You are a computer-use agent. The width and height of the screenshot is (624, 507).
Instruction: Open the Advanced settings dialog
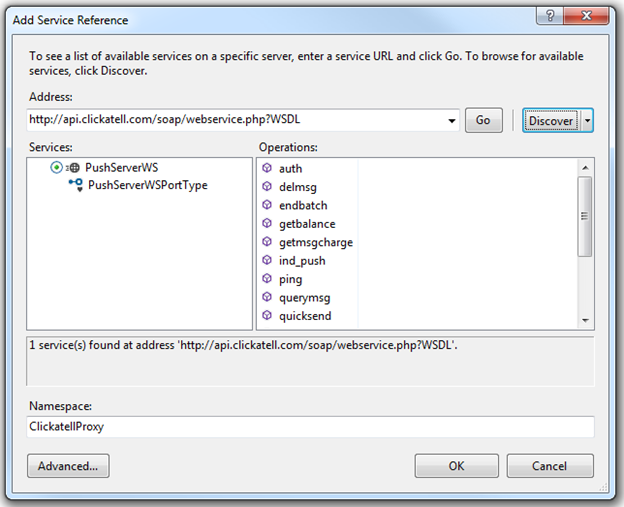68,465
